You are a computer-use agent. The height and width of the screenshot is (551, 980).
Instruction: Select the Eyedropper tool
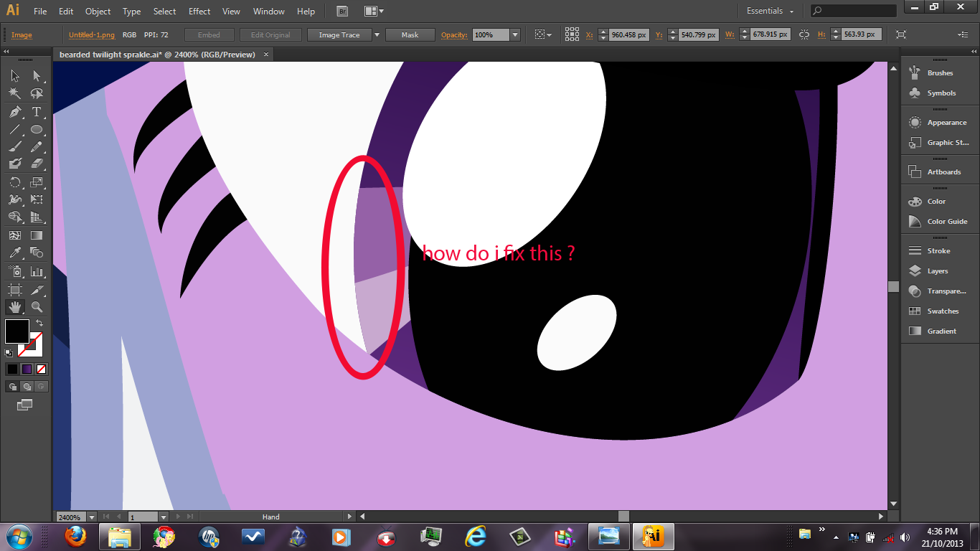click(x=15, y=253)
